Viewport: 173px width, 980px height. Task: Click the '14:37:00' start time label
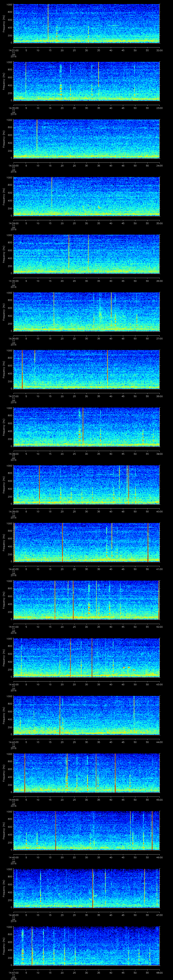[x=13, y=396]
